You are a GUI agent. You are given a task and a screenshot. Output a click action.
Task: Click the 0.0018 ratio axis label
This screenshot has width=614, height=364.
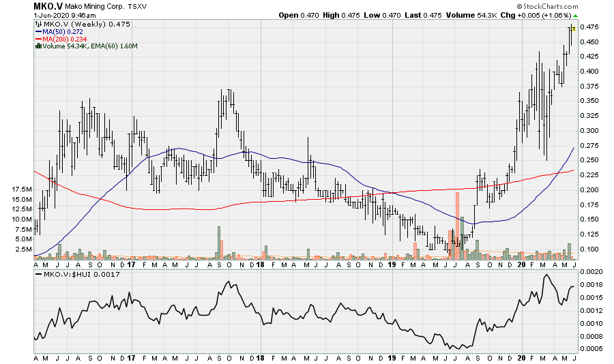pos(591,284)
